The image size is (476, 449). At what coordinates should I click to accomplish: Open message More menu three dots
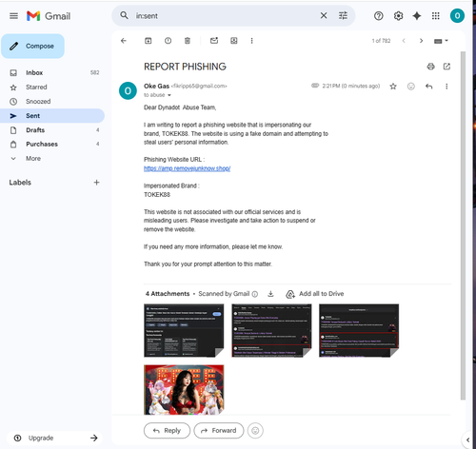click(446, 87)
